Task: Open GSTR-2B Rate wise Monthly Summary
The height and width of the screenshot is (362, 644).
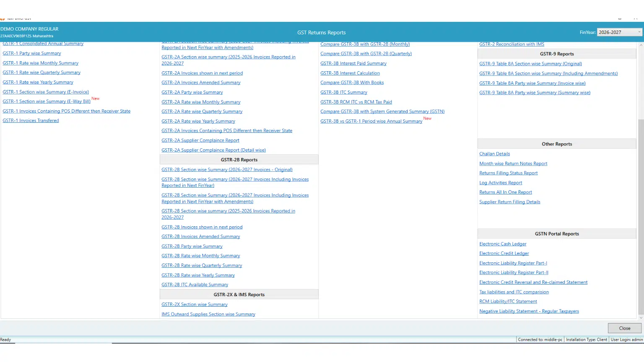Action: [x=201, y=256]
